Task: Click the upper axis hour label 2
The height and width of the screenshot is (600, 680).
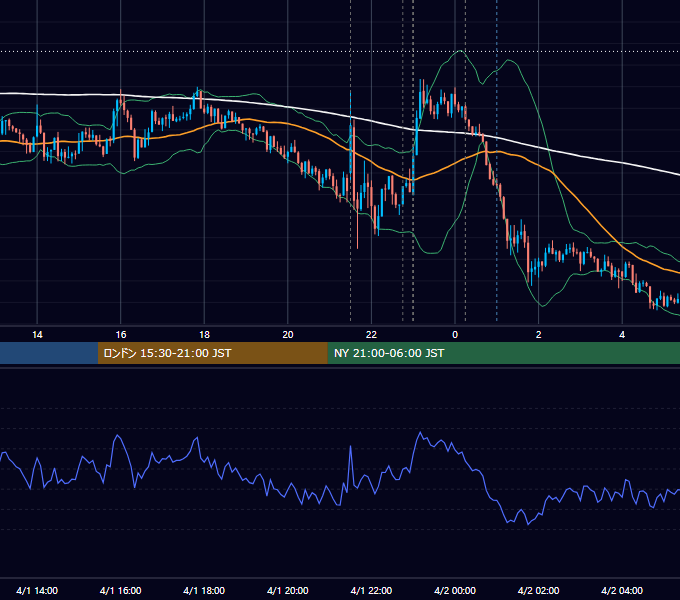Action: [x=539, y=335]
